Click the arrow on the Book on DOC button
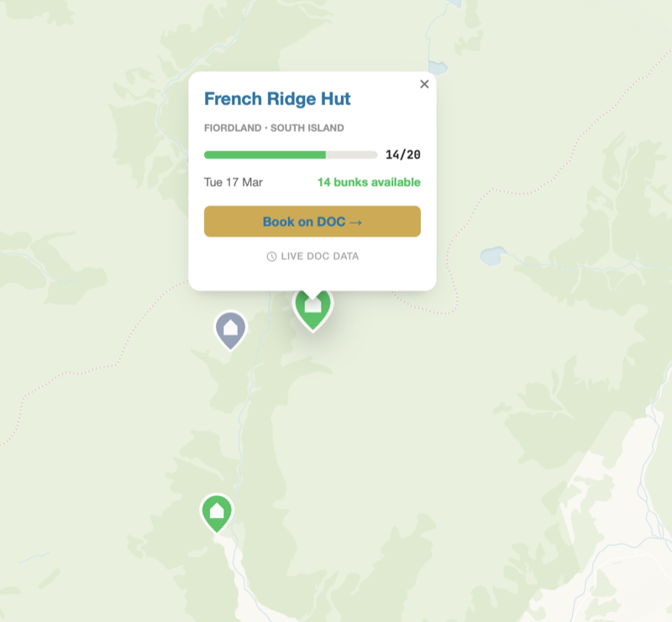The width and height of the screenshot is (672, 622). coord(355,222)
